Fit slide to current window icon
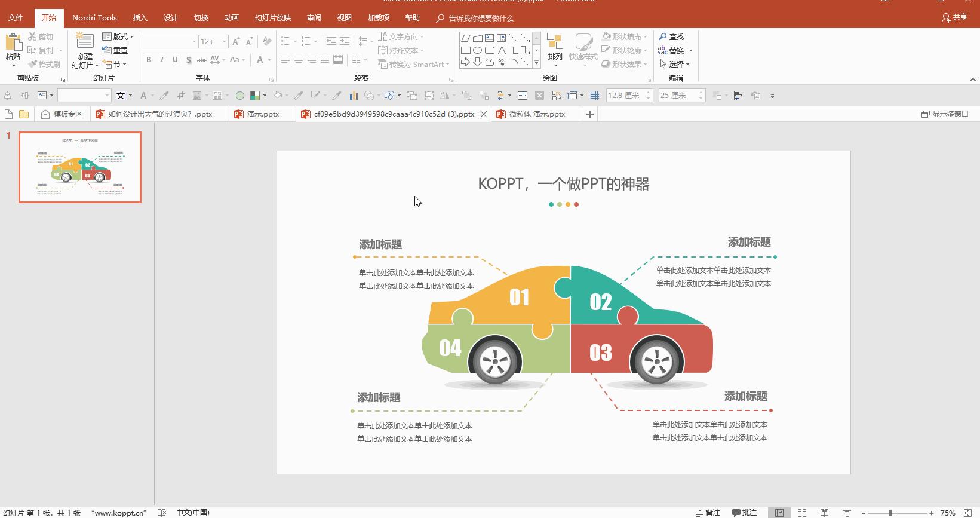Image resolution: width=980 pixels, height=518 pixels. coord(968,513)
